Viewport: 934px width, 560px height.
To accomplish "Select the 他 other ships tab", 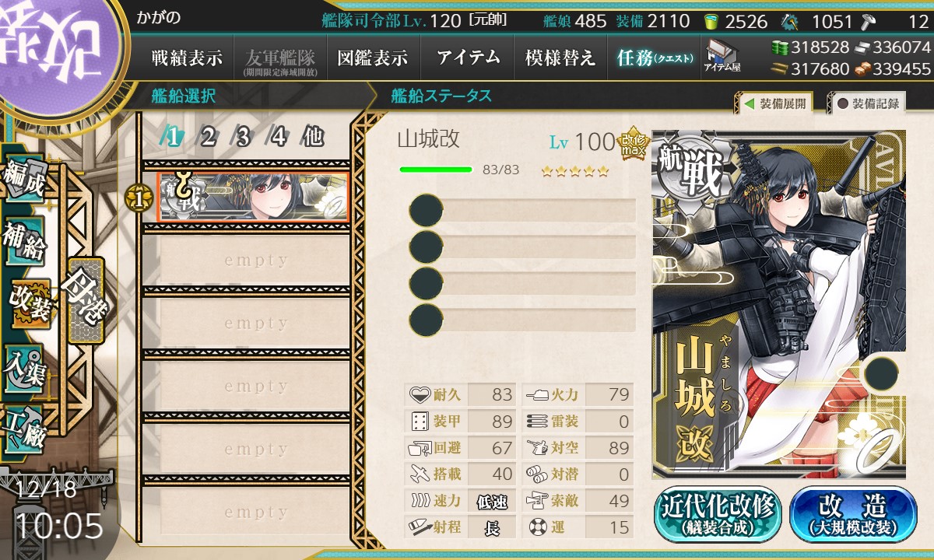I will coord(313,137).
